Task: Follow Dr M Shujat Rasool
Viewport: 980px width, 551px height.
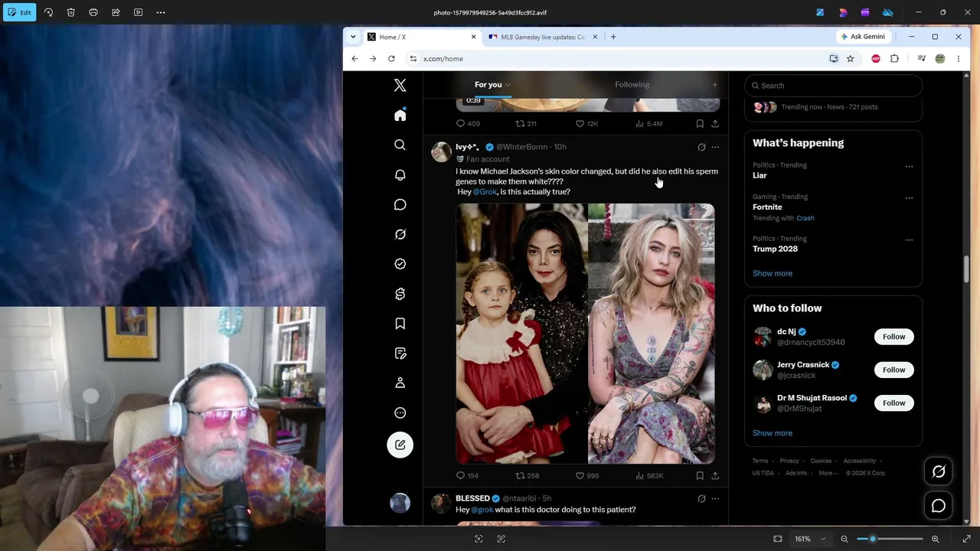Action: pyautogui.click(x=893, y=403)
